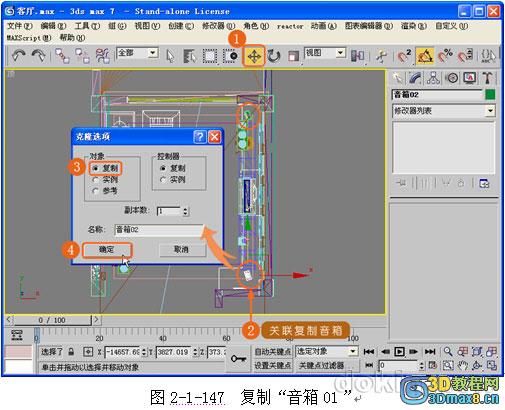This screenshot has height=410, width=505.
Task: Click the large Set Key key icon
Action: tap(239, 359)
